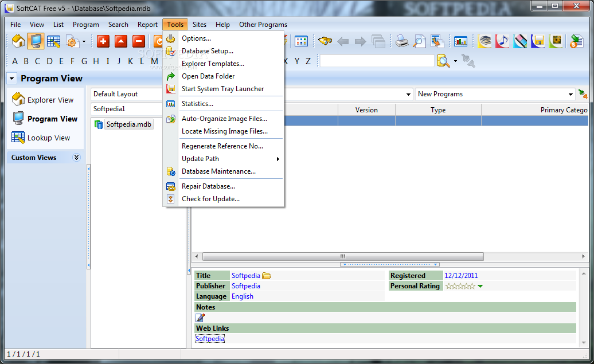Click the English language link
This screenshot has height=364, width=594.
point(243,296)
